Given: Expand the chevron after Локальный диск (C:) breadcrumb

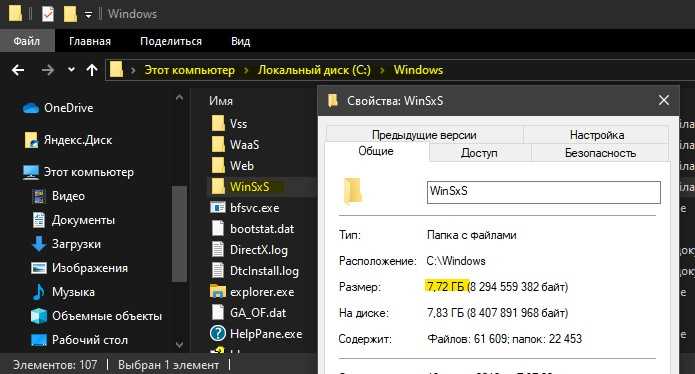Looking at the screenshot, I should [x=382, y=70].
